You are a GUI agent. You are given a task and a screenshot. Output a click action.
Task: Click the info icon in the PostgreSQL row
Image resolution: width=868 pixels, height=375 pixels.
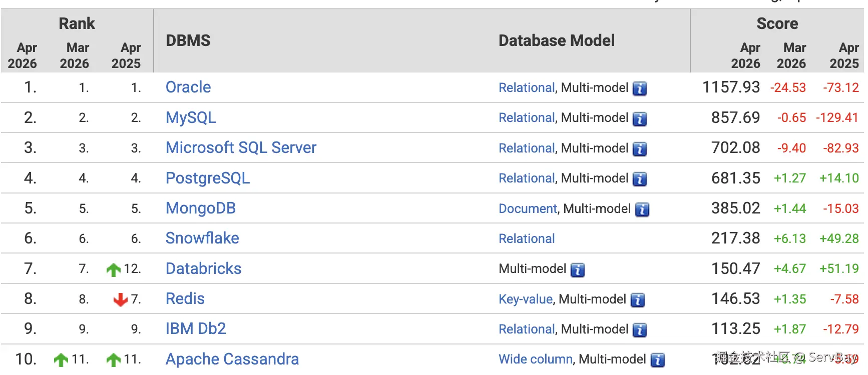pyautogui.click(x=640, y=179)
